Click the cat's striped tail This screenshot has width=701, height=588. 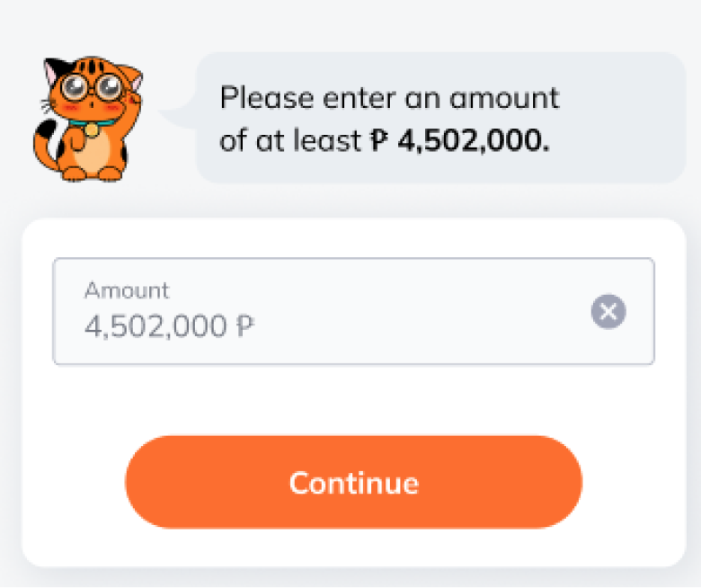(x=47, y=144)
